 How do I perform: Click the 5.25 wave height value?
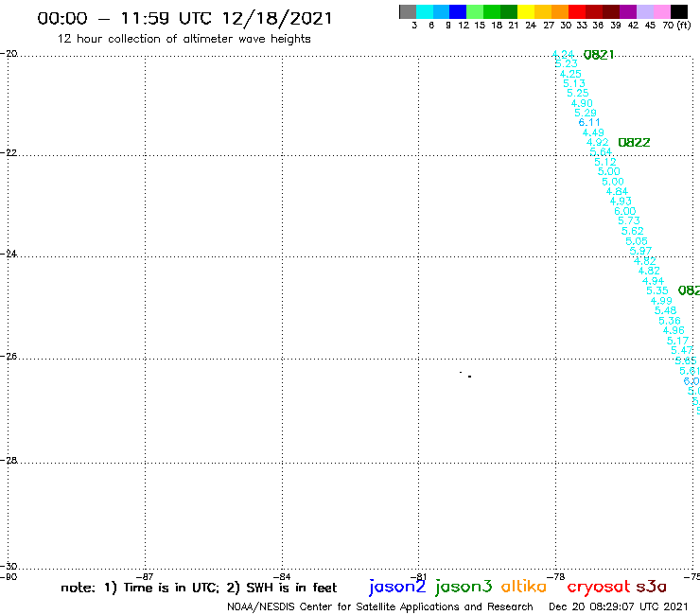[578, 93]
